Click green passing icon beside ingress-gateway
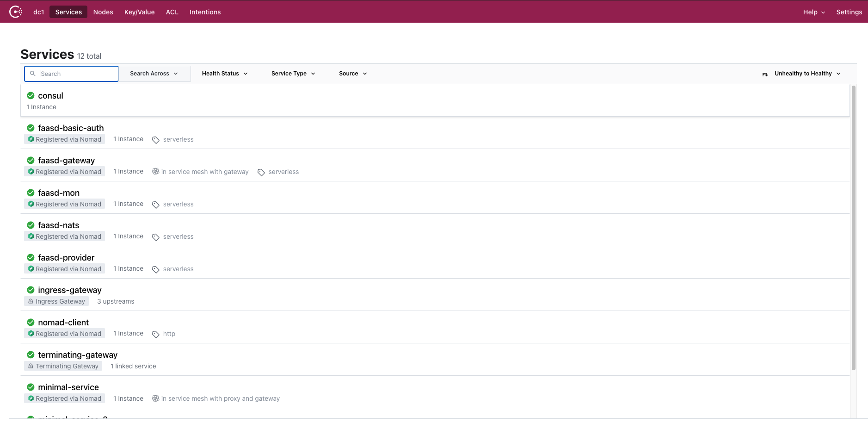Viewport: 868px width, 423px height. pyautogui.click(x=31, y=290)
